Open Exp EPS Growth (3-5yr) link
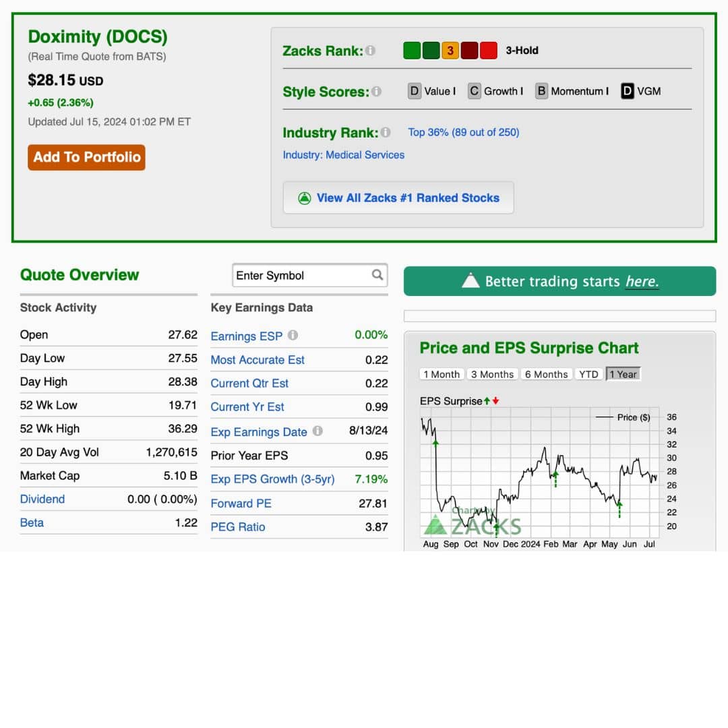Image resolution: width=728 pixels, height=728 pixels. [272, 479]
